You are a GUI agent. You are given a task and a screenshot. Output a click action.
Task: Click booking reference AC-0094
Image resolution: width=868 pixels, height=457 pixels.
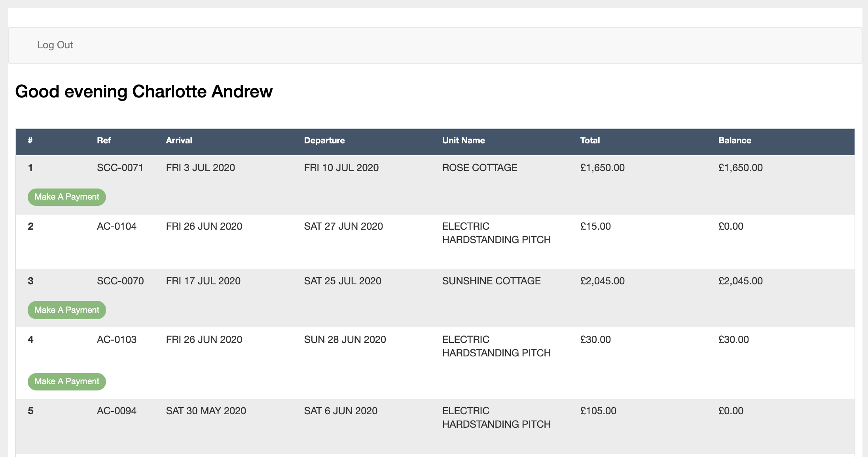(117, 411)
